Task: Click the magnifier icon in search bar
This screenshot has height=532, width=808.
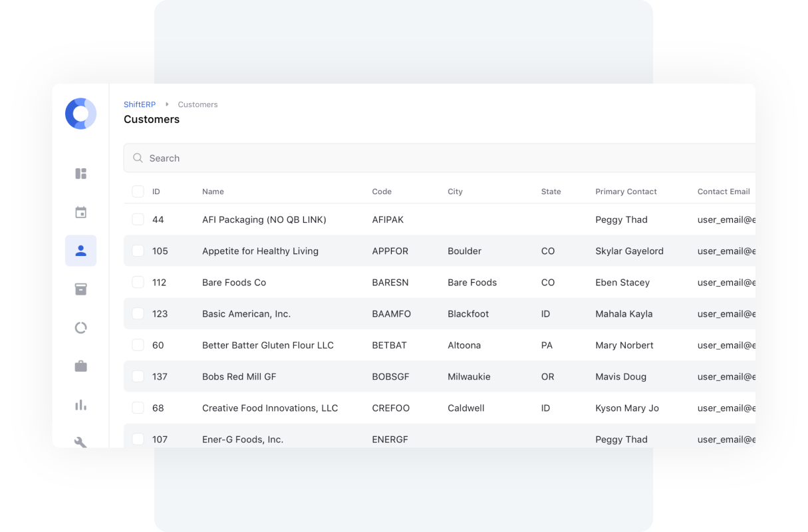Action: [138, 158]
